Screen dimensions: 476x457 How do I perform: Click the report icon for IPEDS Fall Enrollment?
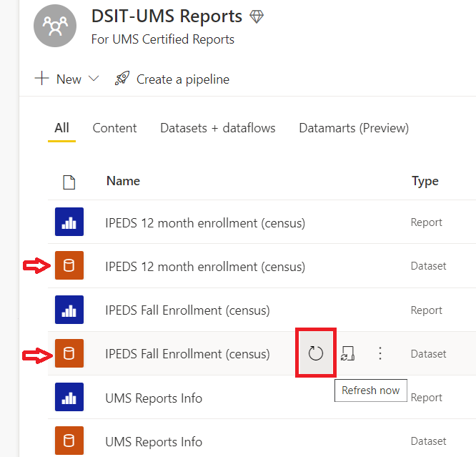(69, 310)
